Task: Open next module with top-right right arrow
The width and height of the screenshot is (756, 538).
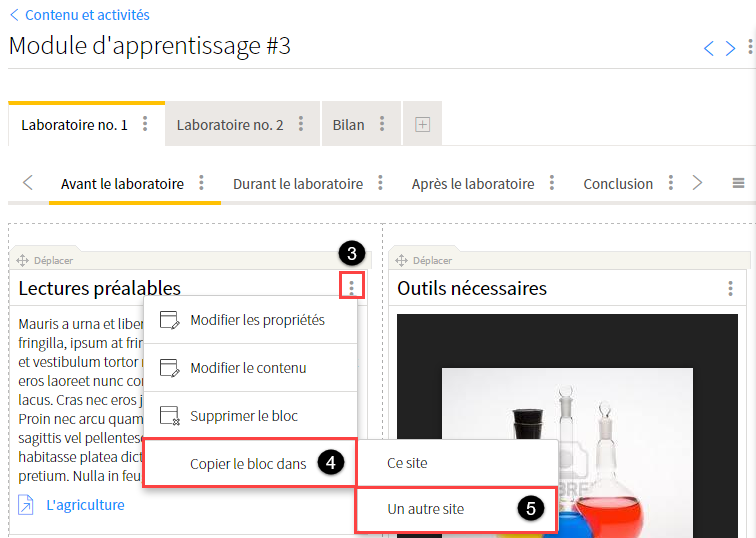Action: pyautogui.click(x=730, y=48)
